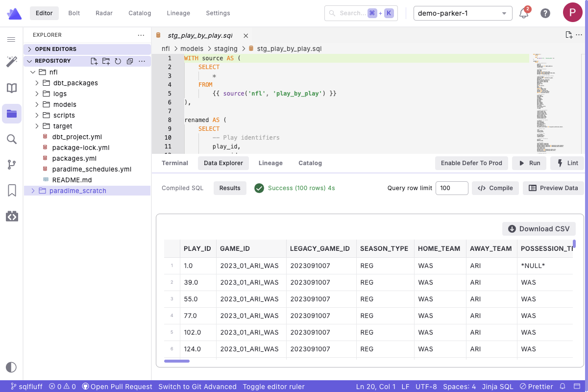Screen dimensions: 588x392
Task: Click Toggle editor ruler in status bar
Action: [273, 387]
